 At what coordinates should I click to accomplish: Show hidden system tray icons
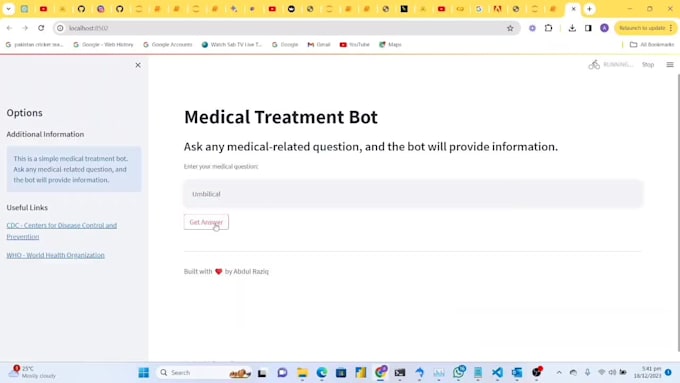[x=559, y=373]
